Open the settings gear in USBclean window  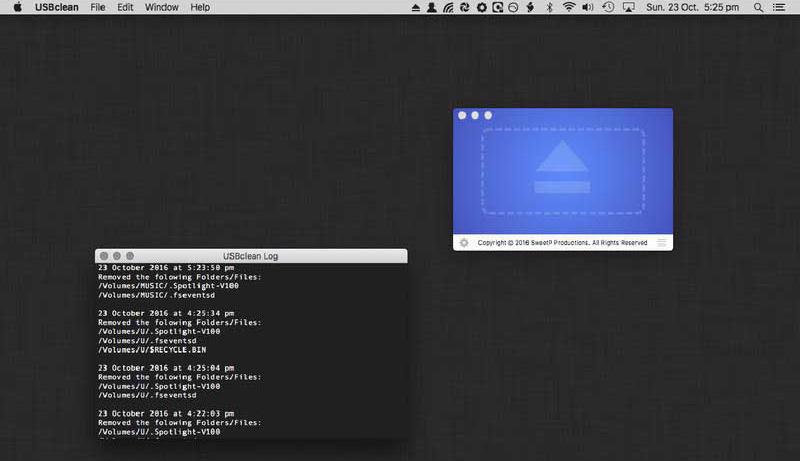(x=463, y=243)
